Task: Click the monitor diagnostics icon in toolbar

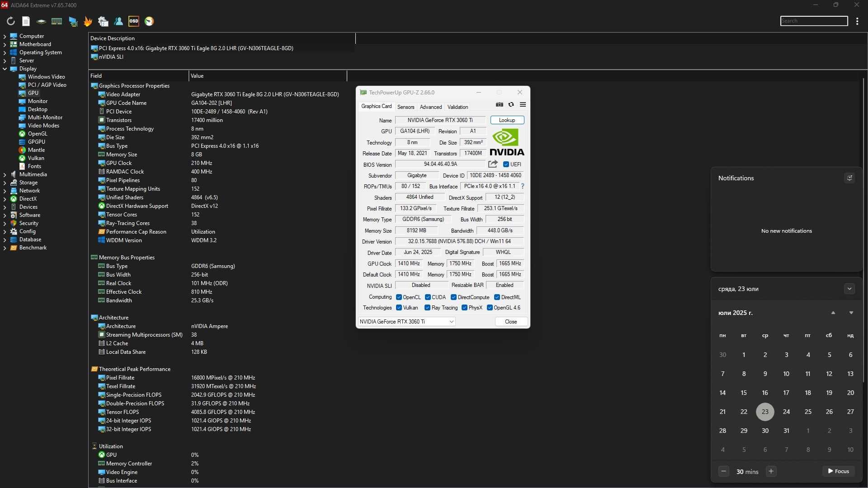Action: 72,21
